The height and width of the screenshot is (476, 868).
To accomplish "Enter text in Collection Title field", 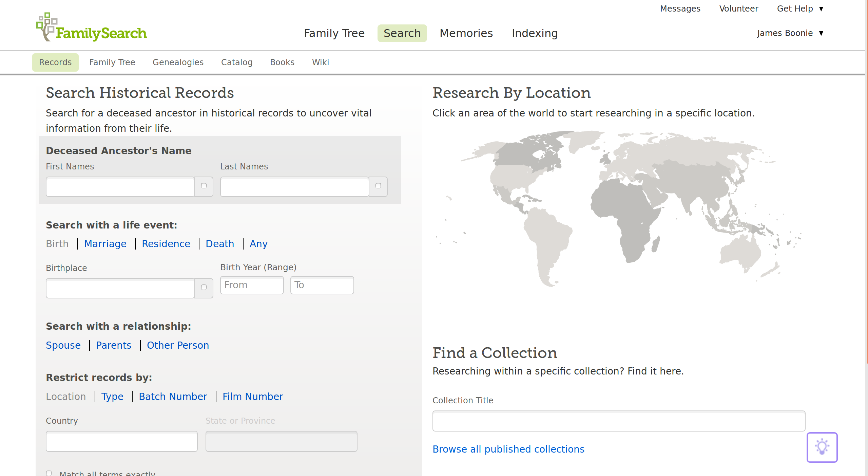I will point(619,421).
